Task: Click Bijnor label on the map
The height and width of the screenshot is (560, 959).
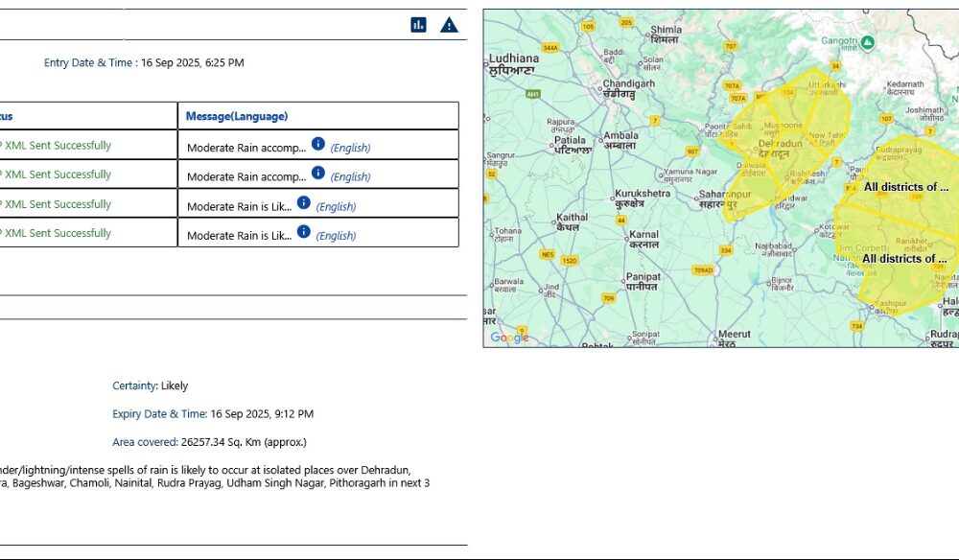Action: 782,284
